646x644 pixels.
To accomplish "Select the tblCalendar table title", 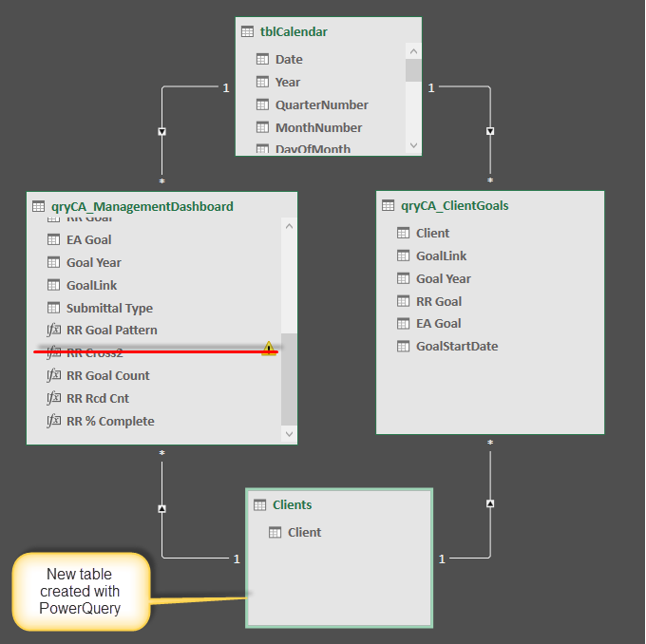I will point(294,31).
